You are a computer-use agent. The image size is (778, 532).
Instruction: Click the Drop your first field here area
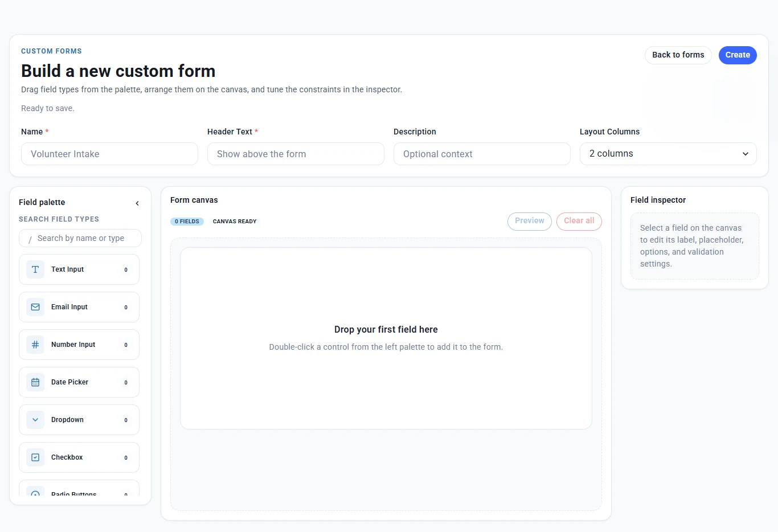[x=386, y=338]
